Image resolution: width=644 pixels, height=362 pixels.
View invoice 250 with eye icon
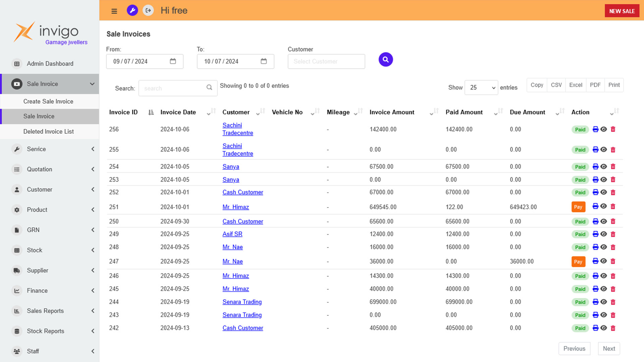coord(603,222)
